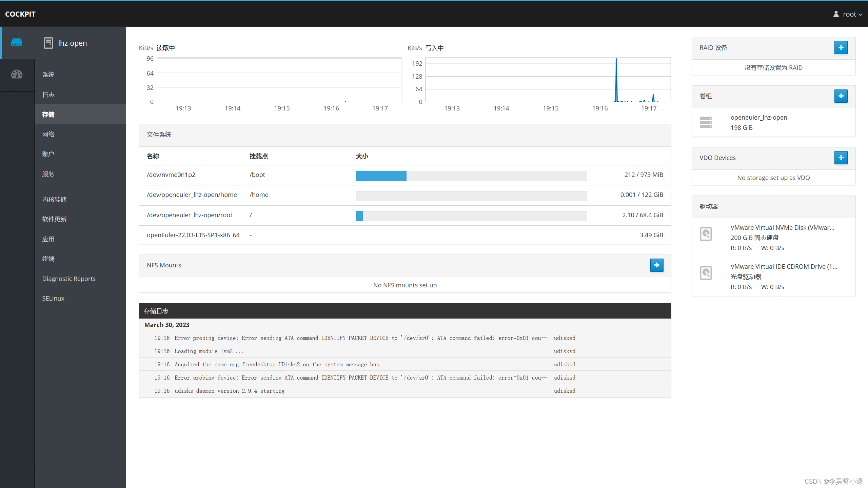Open the root user dropdown menu
The image size is (868, 488).
(848, 14)
